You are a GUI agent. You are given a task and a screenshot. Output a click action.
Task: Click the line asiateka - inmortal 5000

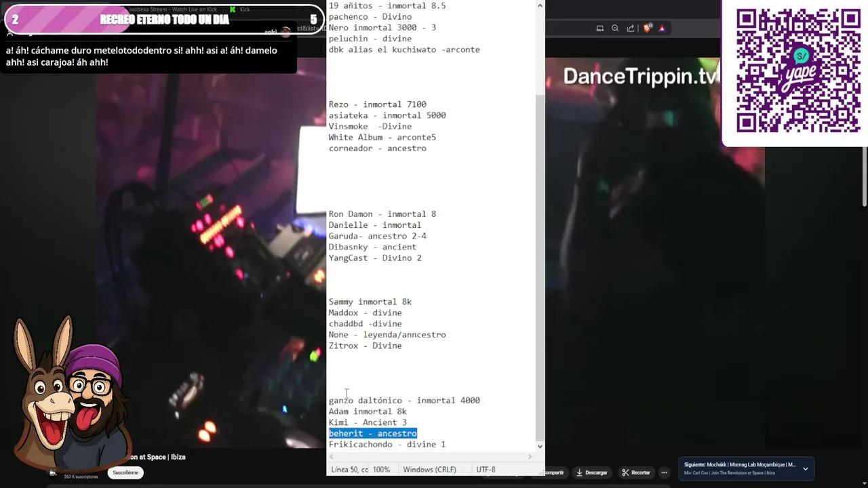(x=387, y=115)
